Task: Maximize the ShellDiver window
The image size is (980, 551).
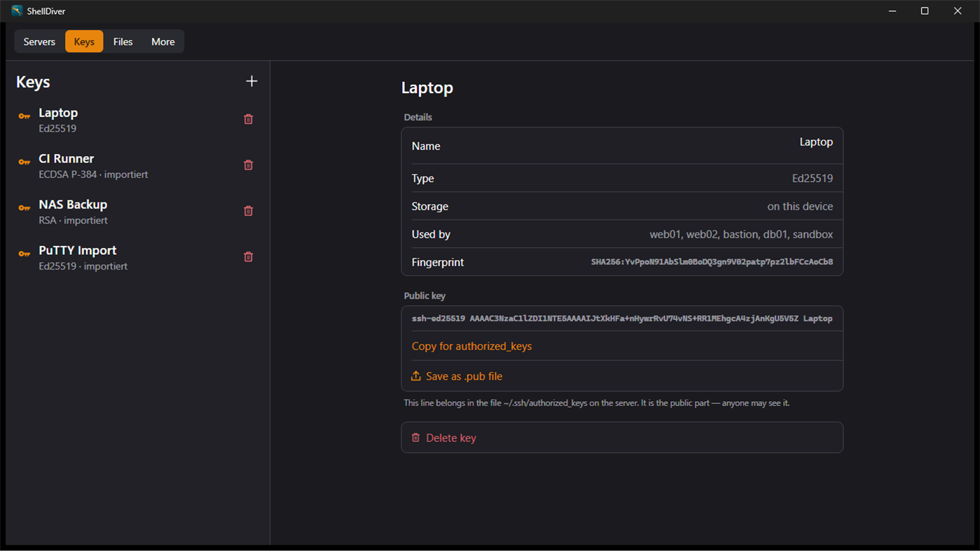Action: [x=925, y=11]
